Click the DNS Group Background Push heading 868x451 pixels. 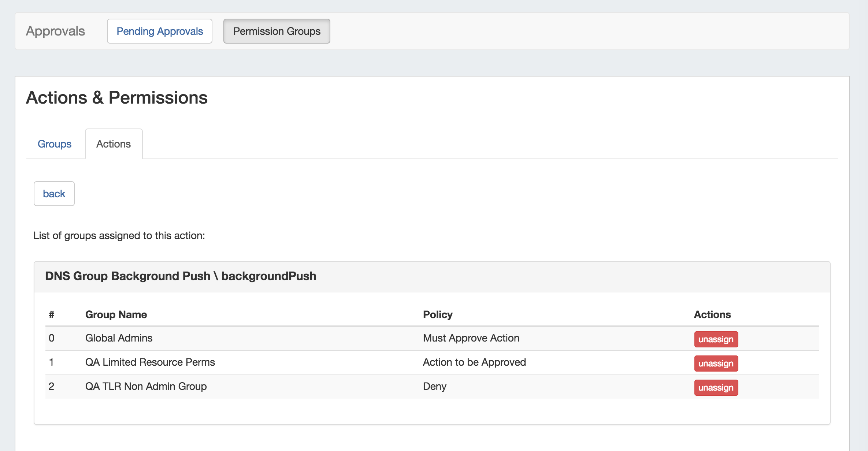click(x=181, y=276)
